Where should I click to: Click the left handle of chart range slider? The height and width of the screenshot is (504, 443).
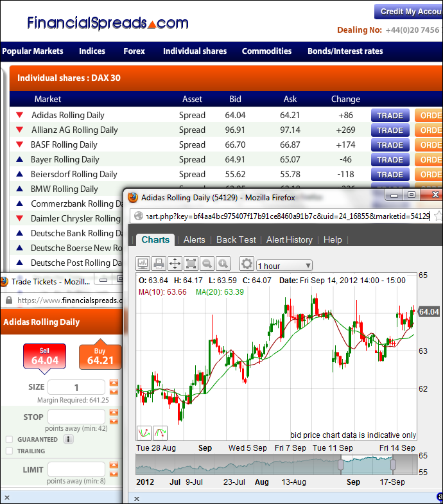(x=340, y=465)
